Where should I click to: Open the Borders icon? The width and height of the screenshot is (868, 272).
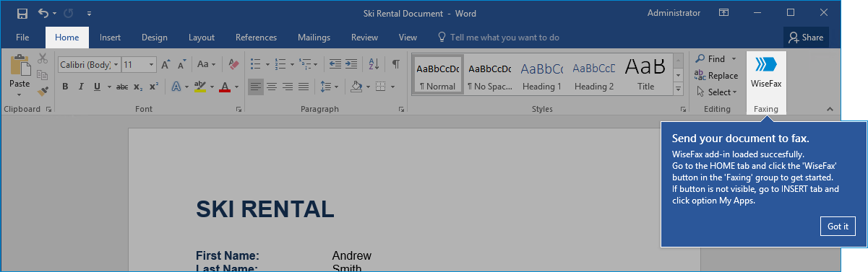(380, 87)
